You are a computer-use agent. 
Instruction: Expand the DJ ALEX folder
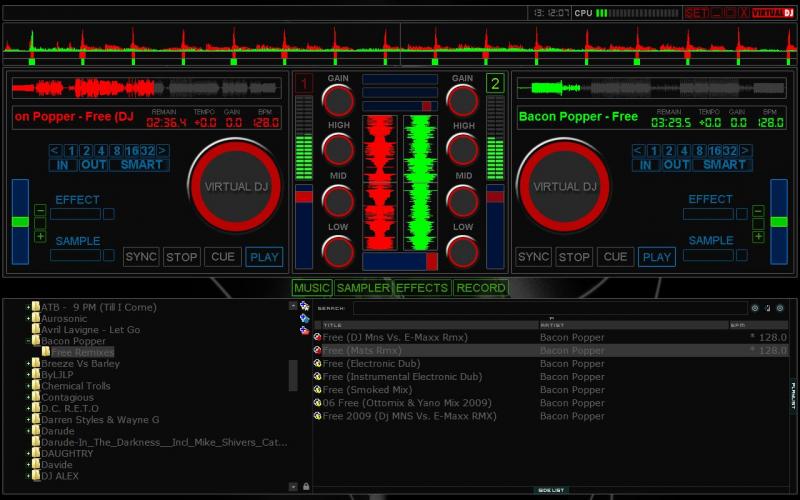[x=29, y=476]
